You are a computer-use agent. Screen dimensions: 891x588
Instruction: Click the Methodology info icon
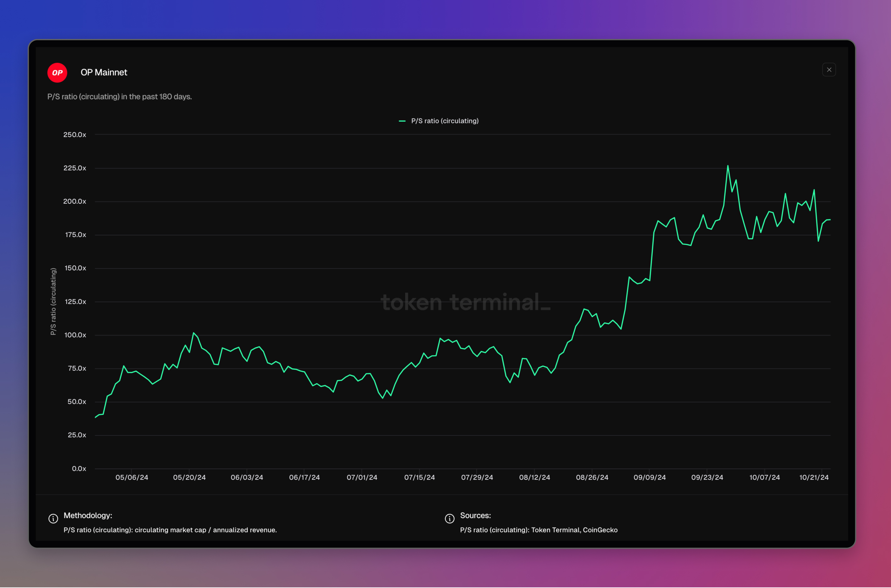[x=53, y=518]
